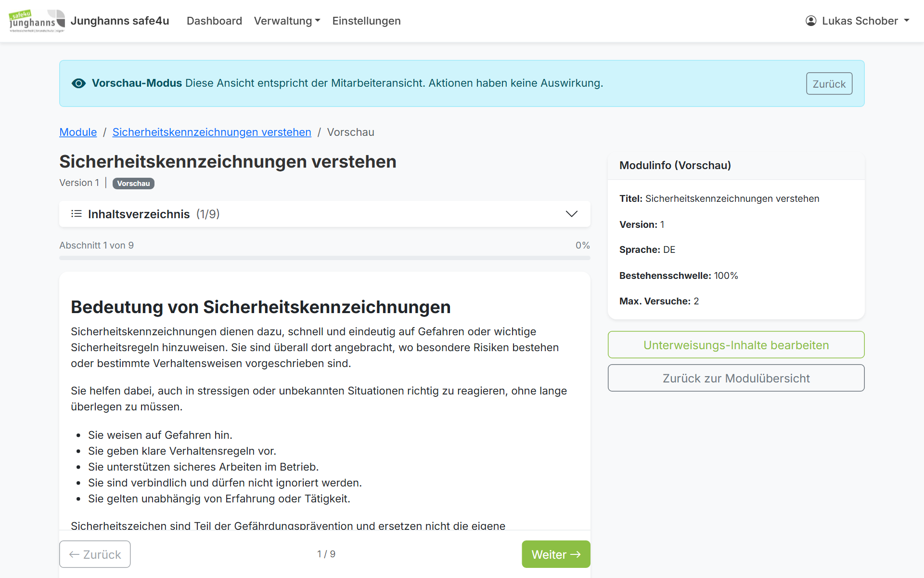Open the Module breadcrumb link
This screenshot has height=578, width=924.
pyautogui.click(x=78, y=132)
